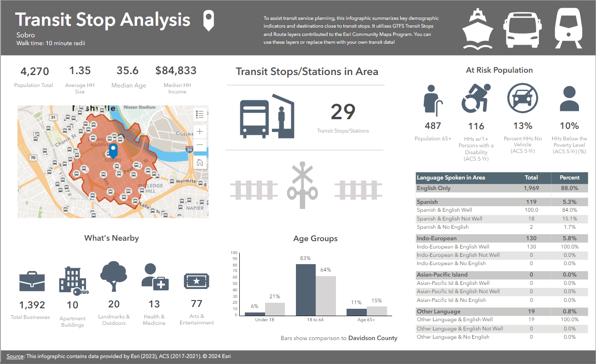Image resolution: width=596 pixels, height=364 pixels.
Task: Select the transit stop pin beside the title
Action: click(208, 21)
